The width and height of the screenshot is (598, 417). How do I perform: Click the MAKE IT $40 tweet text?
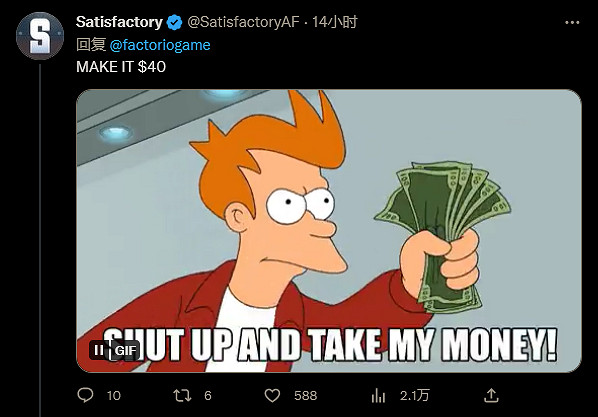121,67
